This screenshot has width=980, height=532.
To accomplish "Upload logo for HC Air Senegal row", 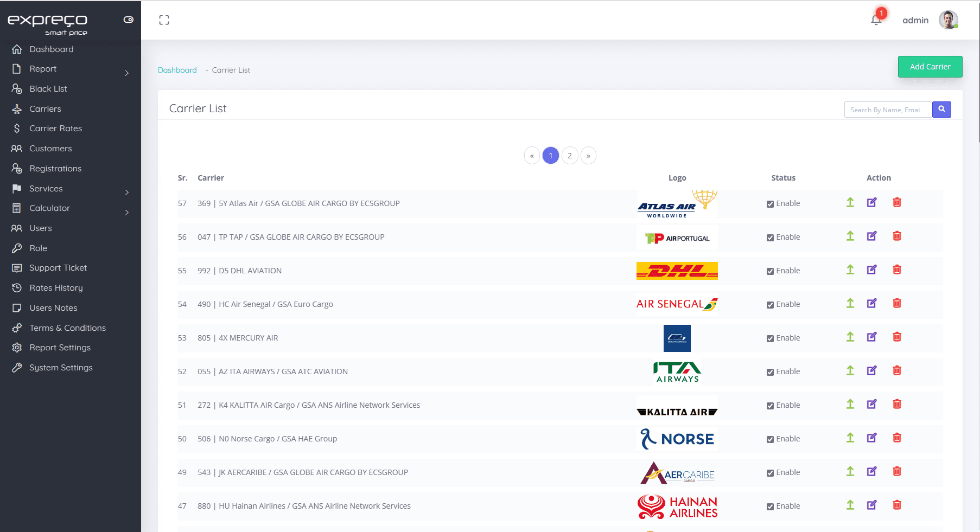I will click(850, 303).
